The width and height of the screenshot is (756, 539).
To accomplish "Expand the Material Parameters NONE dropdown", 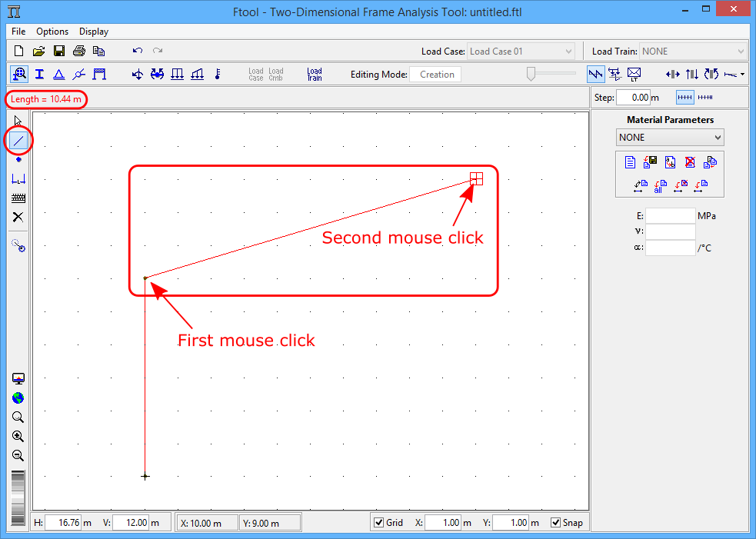I will [670, 138].
